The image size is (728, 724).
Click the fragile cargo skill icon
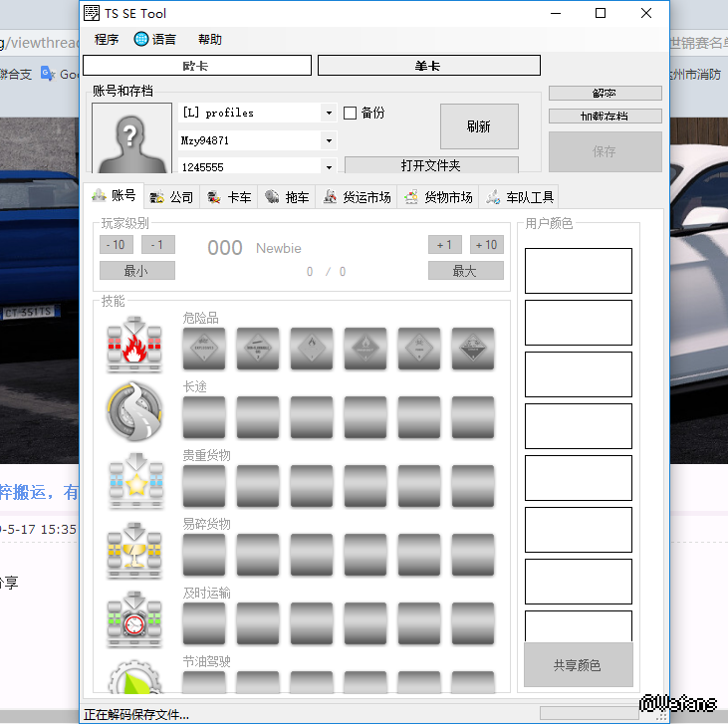134,549
